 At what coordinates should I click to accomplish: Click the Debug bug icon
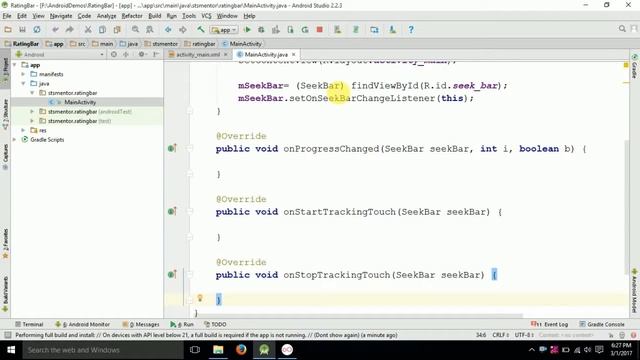[261, 29]
